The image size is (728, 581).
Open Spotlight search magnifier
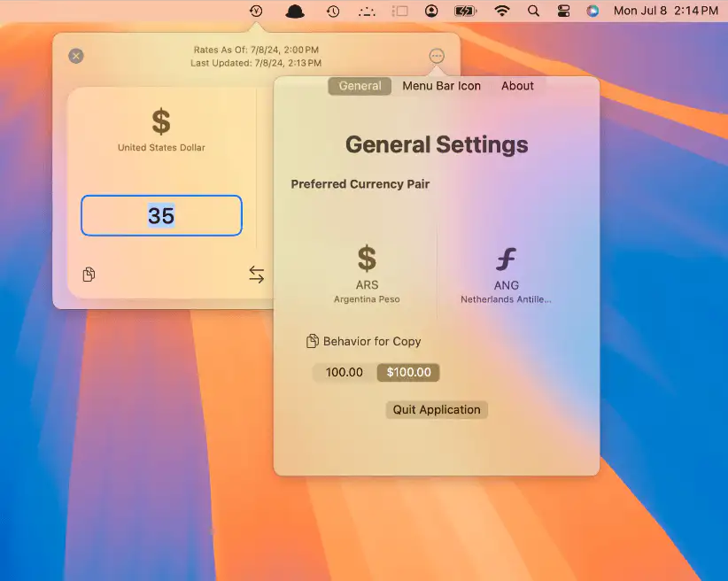click(x=533, y=12)
